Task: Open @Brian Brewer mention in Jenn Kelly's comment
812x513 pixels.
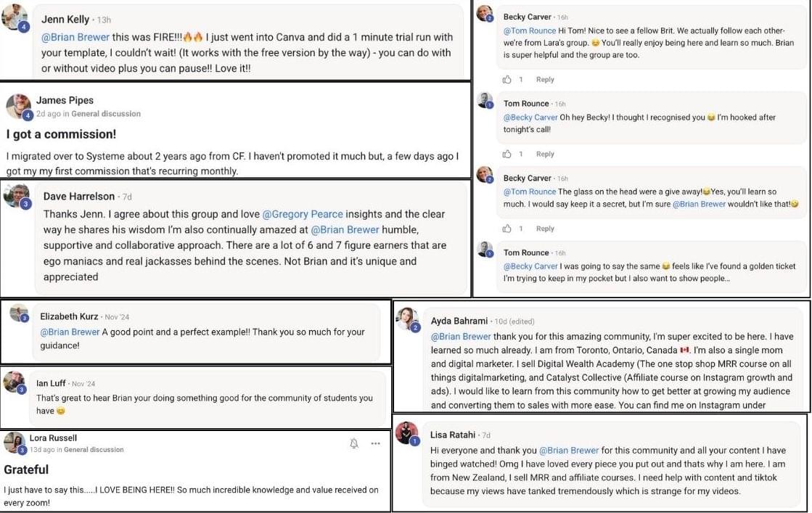Action: pos(75,37)
